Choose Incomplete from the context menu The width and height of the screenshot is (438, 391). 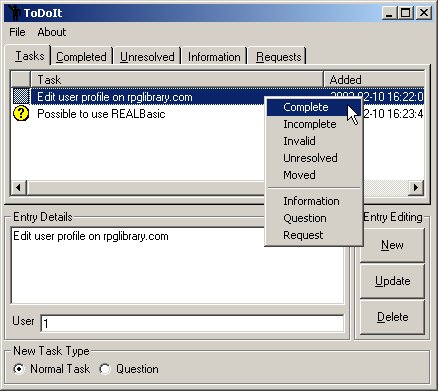pyautogui.click(x=313, y=124)
